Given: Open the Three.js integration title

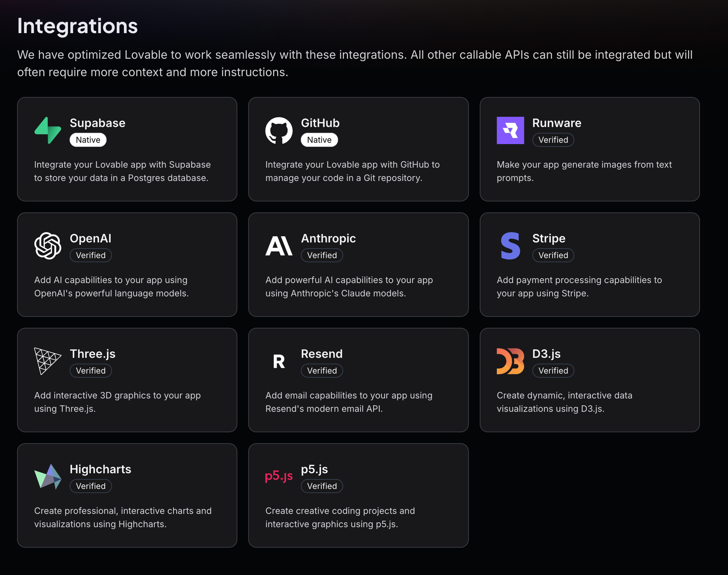Looking at the screenshot, I should click(x=93, y=354).
